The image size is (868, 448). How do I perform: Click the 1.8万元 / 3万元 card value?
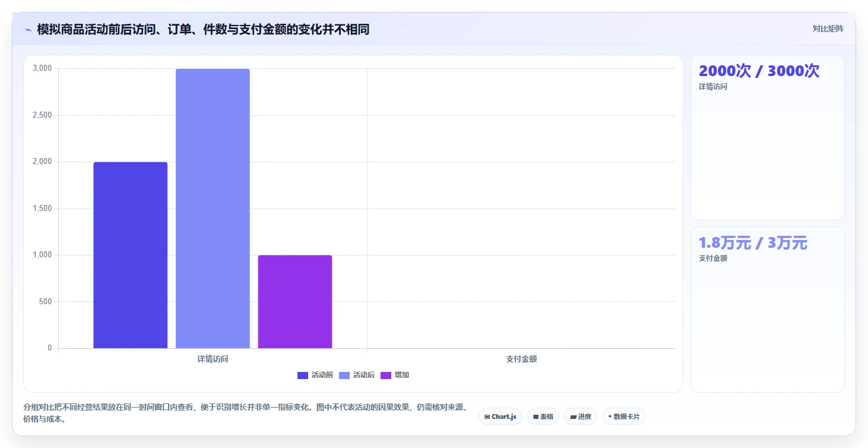[753, 242]
